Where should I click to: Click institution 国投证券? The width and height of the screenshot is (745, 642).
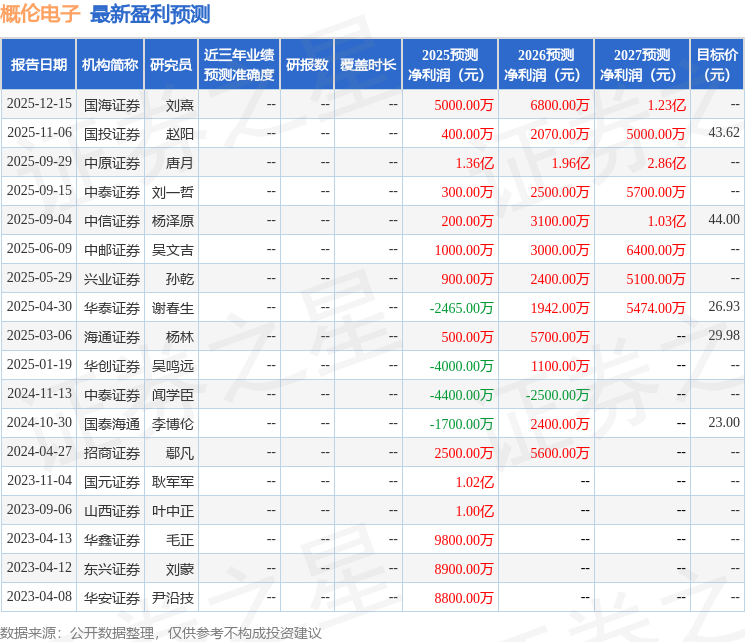[x=112, y=134]
